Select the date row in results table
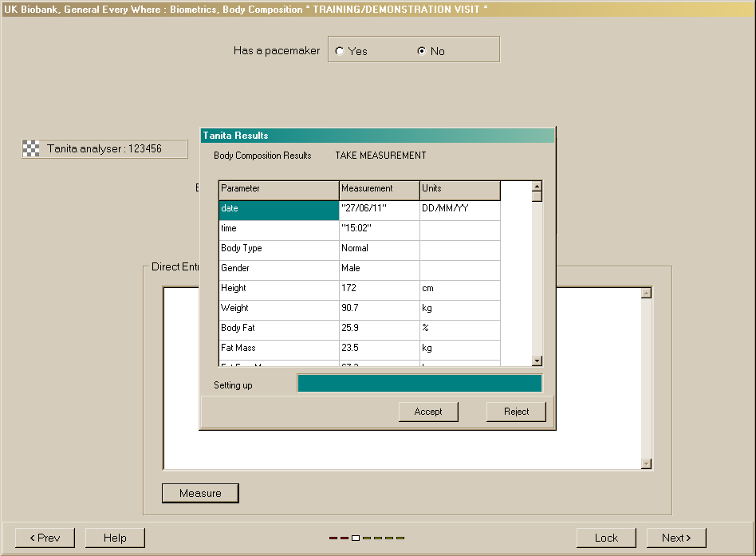This screenshot has width=756, height=556. (x=278, y=209)
